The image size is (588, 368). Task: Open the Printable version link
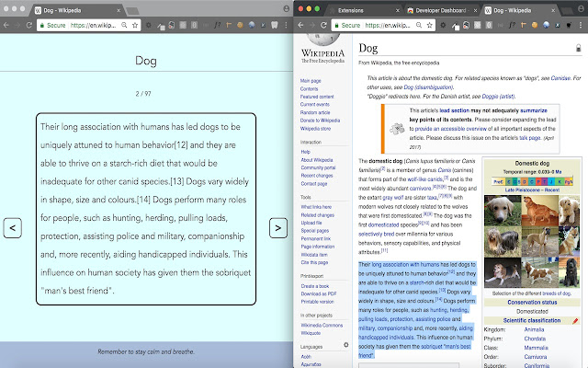coord(317,302)
